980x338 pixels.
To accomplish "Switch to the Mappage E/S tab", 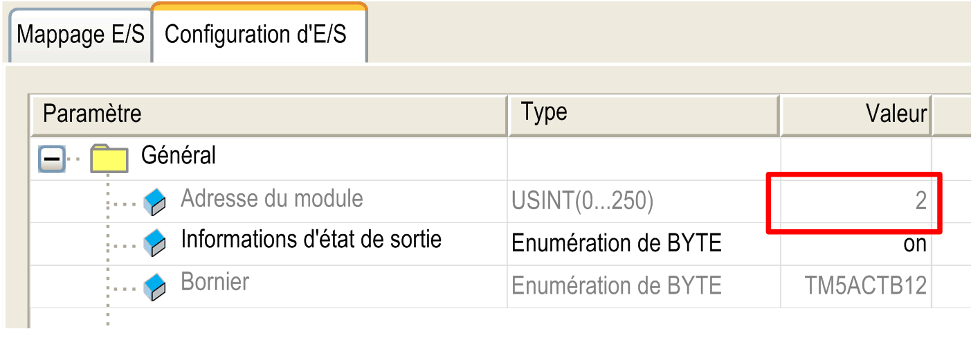I will point(80,35).
